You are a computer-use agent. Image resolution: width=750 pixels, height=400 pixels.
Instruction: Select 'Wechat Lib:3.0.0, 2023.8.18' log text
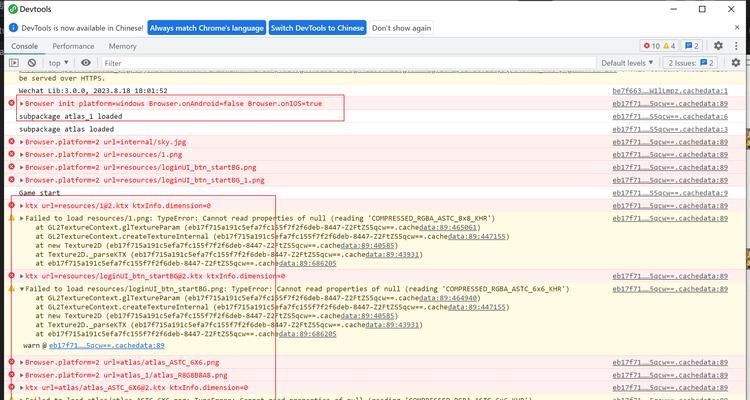point(93,90)
